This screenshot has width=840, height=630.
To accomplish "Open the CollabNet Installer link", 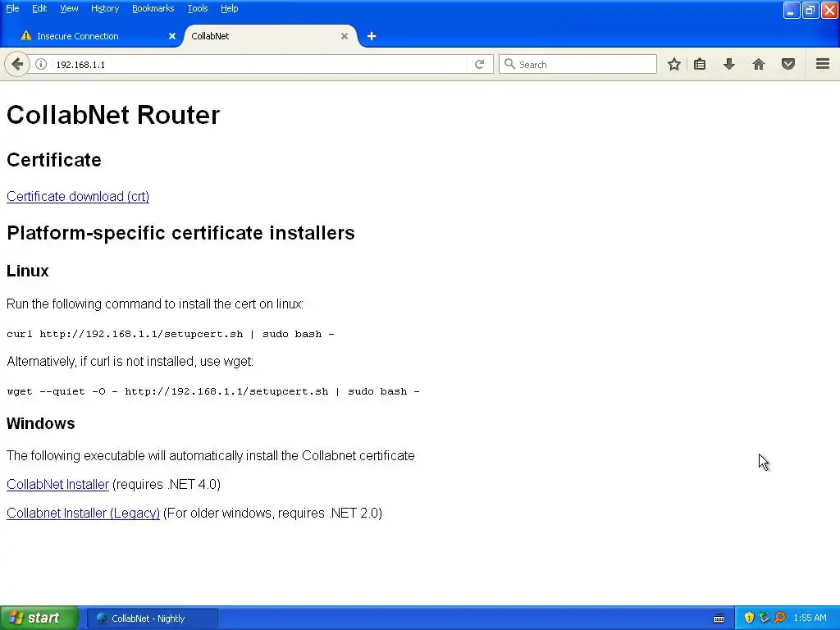I will click(x=58, y=484).
